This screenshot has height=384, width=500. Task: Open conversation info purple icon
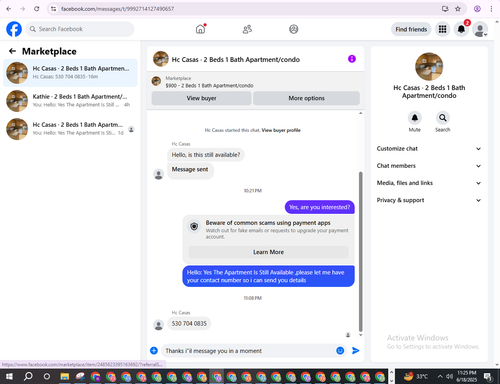pyautogui.click(x=352, y=59)
